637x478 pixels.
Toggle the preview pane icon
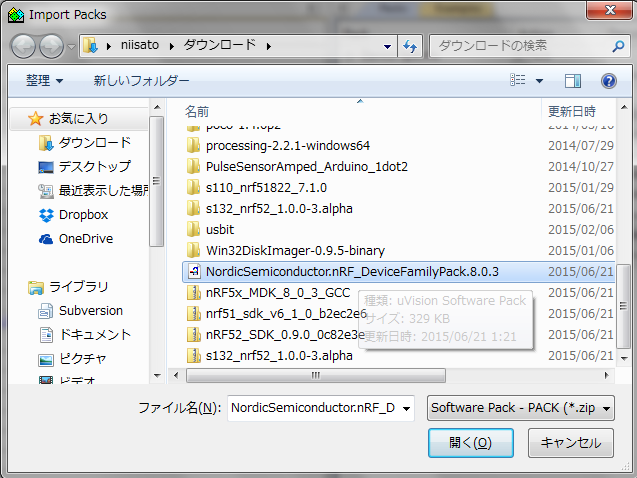573,81
